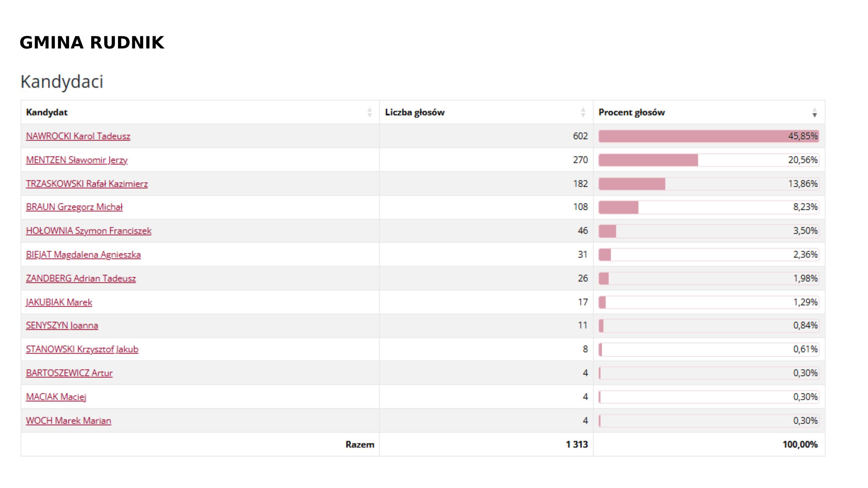Open NAWROCKI Karol Tadeusz candidate link
The height and width of the screenshot is (488, 868).
pos(78,136)
